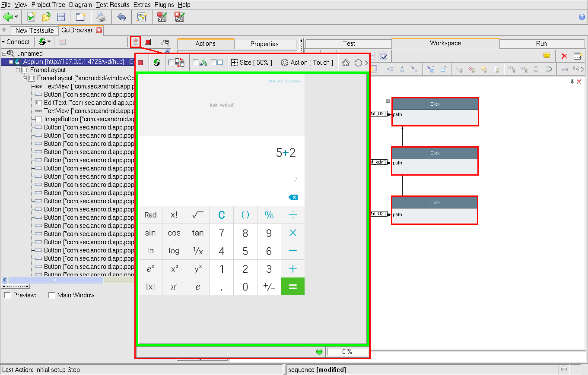Image resolution: width=588 pixels, height=375 pixels.
Task: Click the tree's horizontal scrollbar
Action: coord(56,280)
